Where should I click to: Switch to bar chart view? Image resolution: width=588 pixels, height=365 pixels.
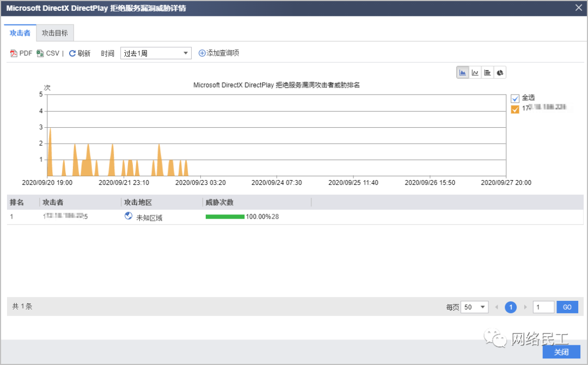pyautogui.click(x=487, y=72)
